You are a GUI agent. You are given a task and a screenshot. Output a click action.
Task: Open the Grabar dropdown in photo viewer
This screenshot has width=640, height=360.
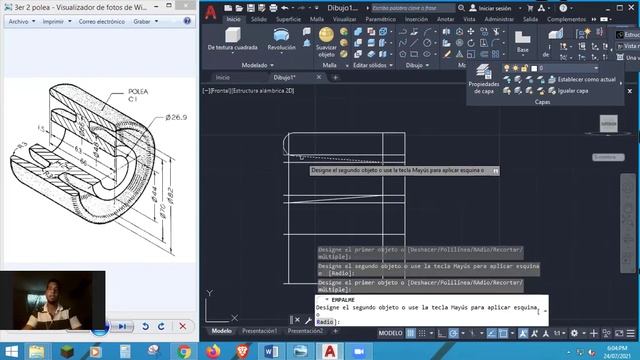[145, 21]
